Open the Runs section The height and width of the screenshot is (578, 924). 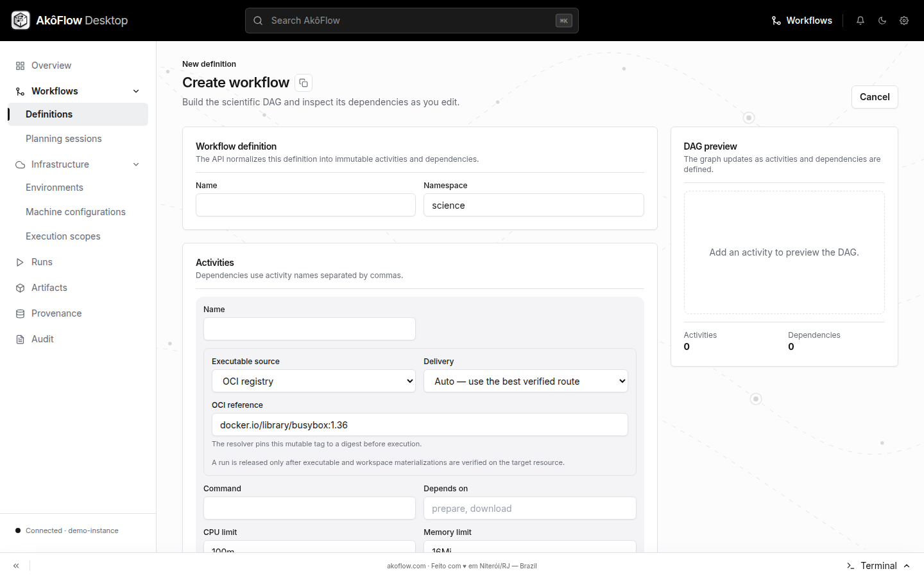click(78, 262)
